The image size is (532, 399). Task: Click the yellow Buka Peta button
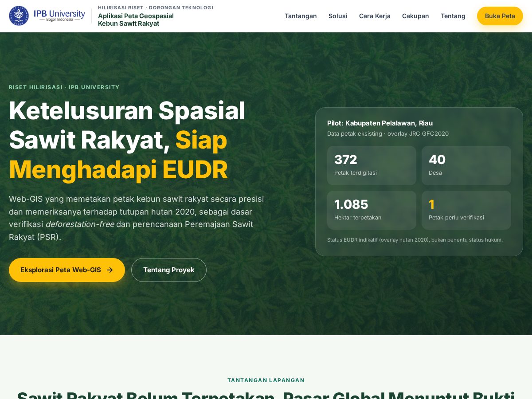(x=500, y=16)
